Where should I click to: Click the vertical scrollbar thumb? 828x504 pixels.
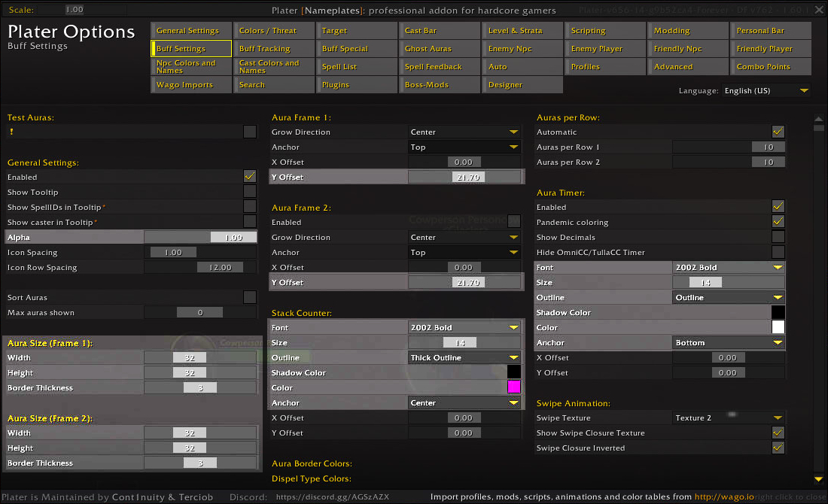pyautogui.click(x=818, y=128)
